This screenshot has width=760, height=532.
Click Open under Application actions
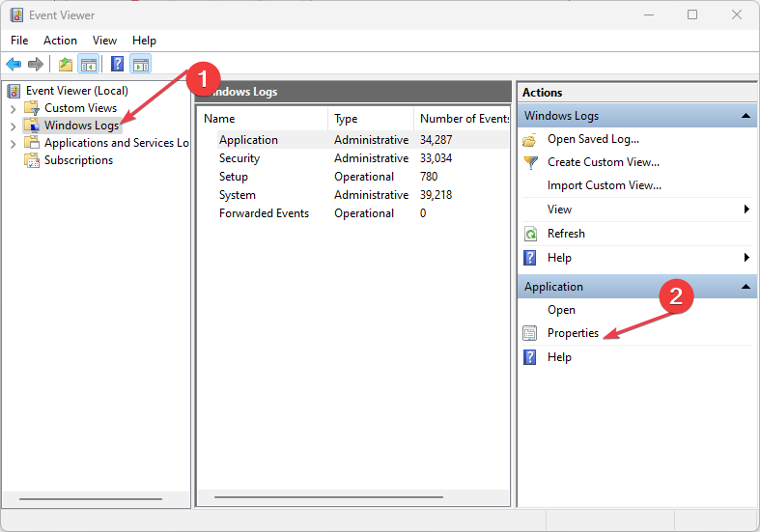(x=561, y=310)
